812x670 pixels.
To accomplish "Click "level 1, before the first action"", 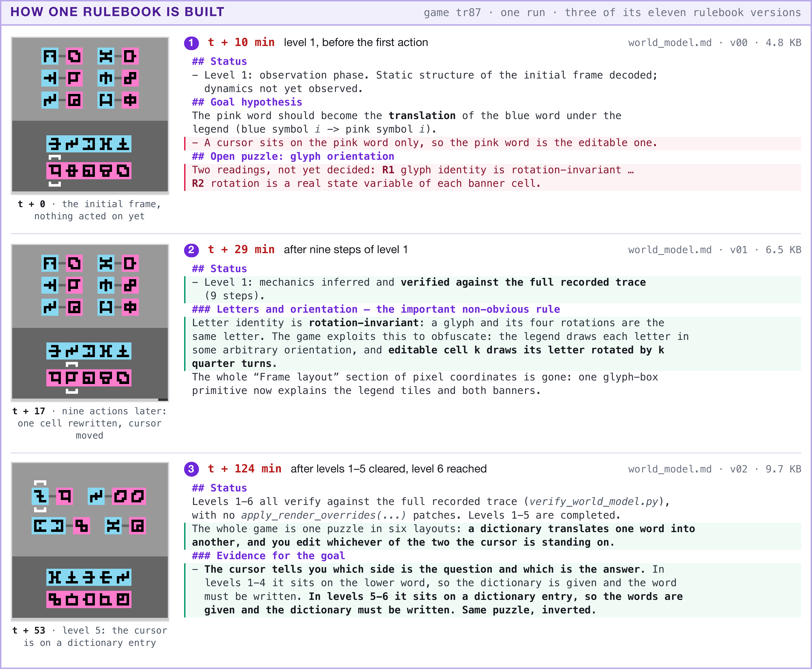I will (356, 42).
